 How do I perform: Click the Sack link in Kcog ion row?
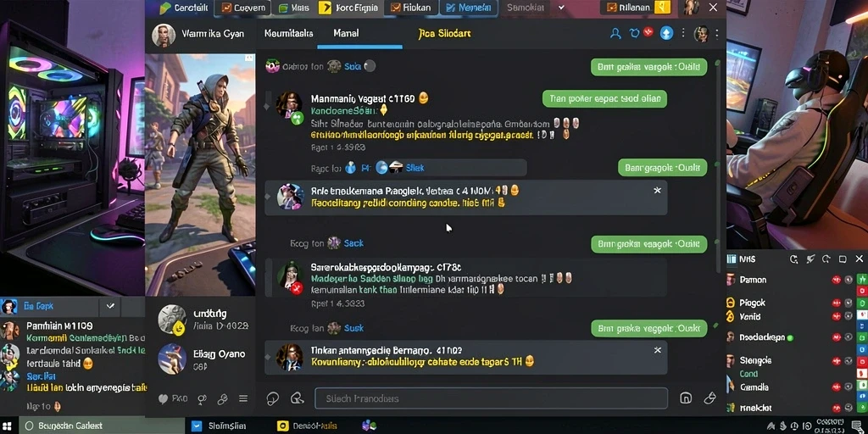click(x=353, y=243)
